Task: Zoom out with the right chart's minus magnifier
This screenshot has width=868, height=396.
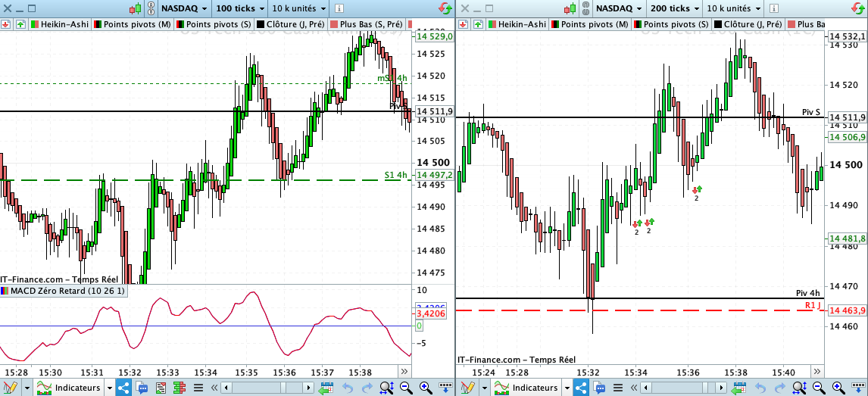Action: pos(820,388)
